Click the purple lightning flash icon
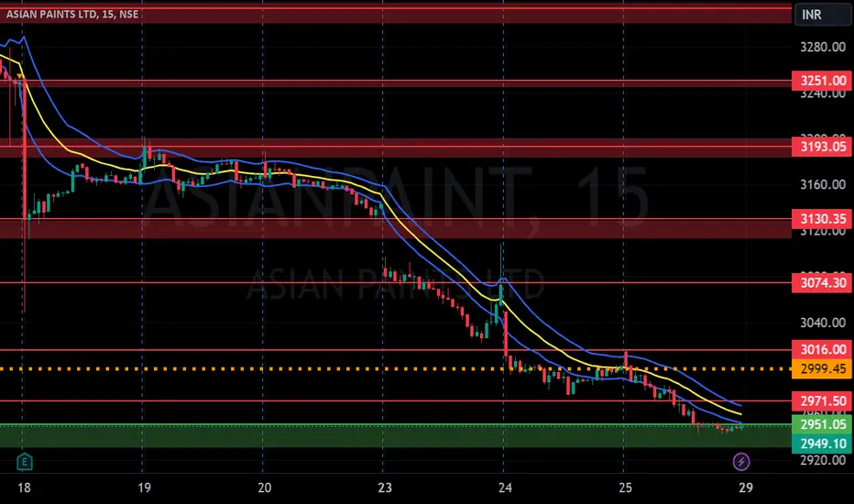Viewport: 854px width, 504px height. click(x=740, y=462)
